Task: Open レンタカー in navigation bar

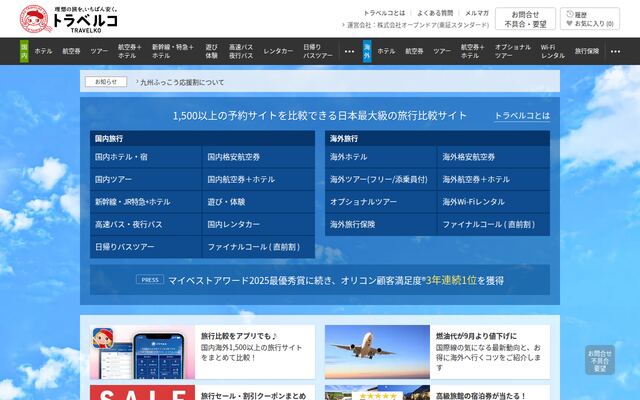Action: [278, 51]
